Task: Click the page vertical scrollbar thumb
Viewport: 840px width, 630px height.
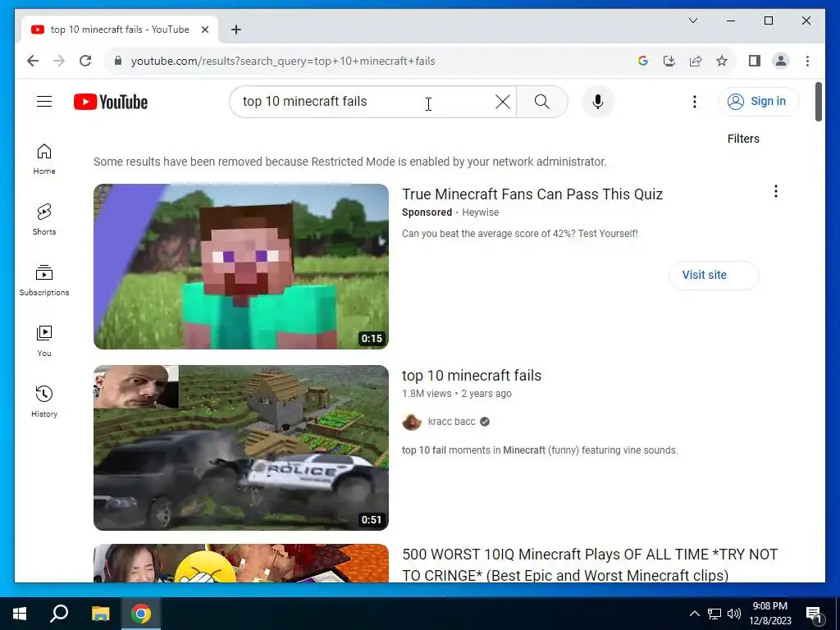Action: [x=818, y=102]
